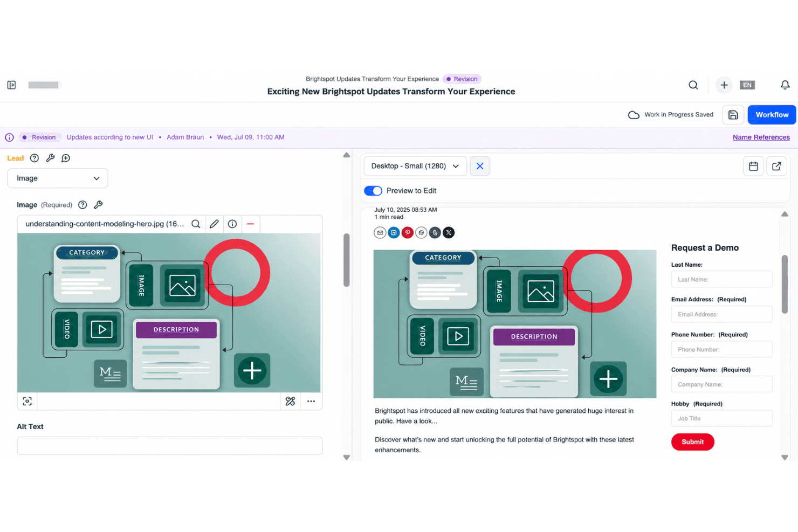The height and width of the screenshot is (532, 798).
Task: Open the preview in a new window
Action: (x=776, y=166)
